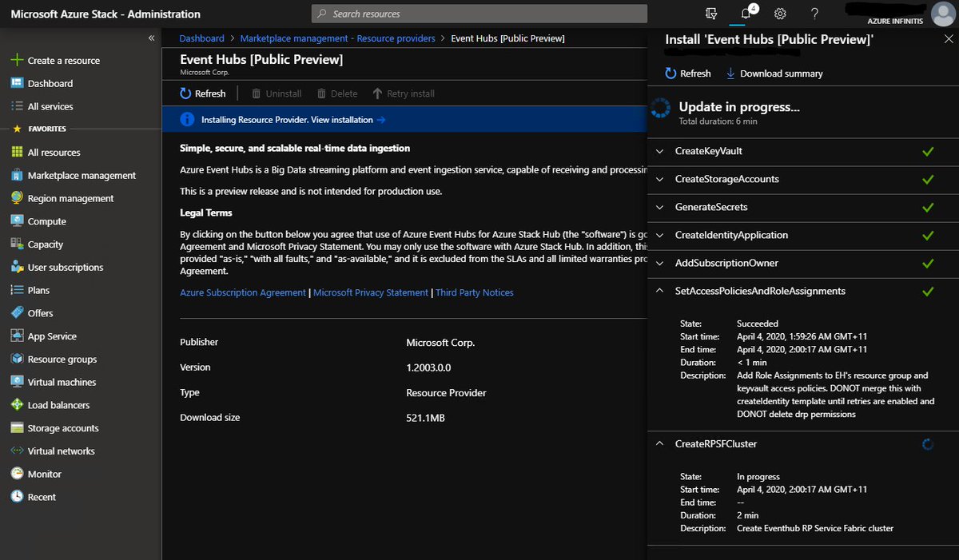This screenshot has height=560, width=959.
Task: Click the CreateRPSFCluster state In progress
Action: (x=758, y=477)
